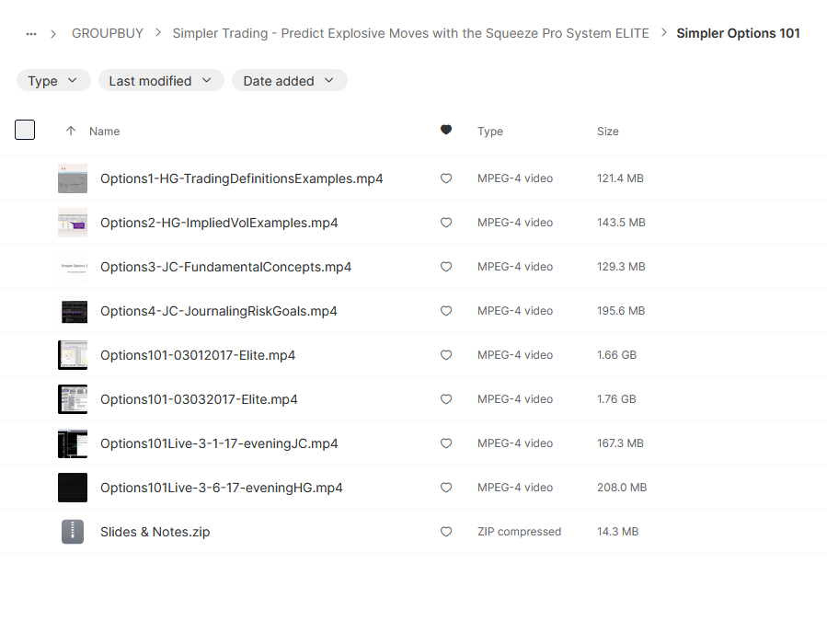Open Options101Live-3-1-17-eveningJC.mp4 file

point(219,443)
